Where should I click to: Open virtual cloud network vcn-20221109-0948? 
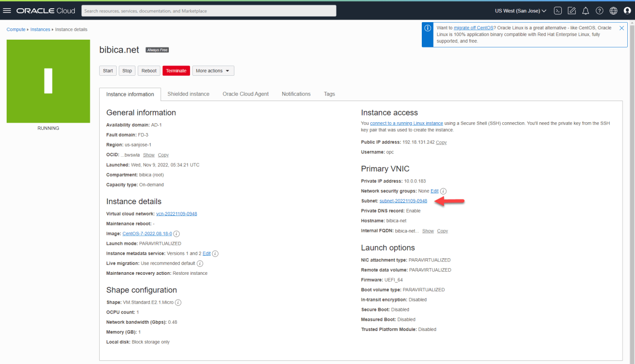[x=177, y=214]
